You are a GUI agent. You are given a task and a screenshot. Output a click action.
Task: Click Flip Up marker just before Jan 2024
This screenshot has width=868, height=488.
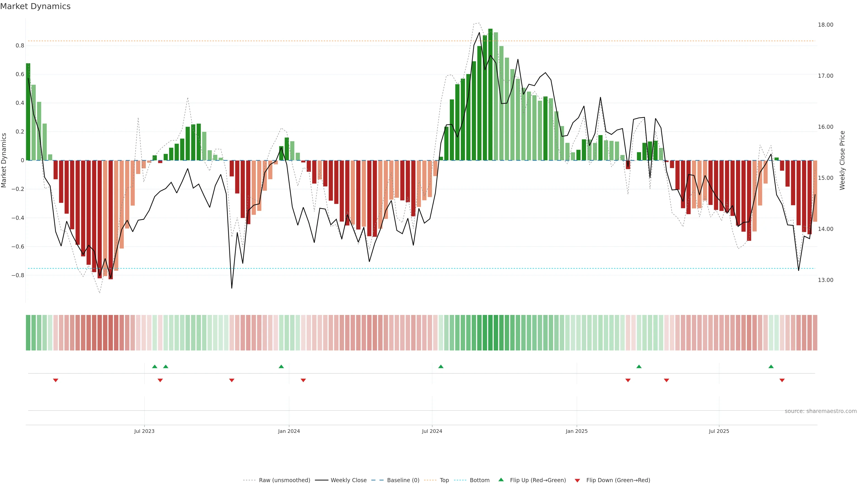coord(281,366)
